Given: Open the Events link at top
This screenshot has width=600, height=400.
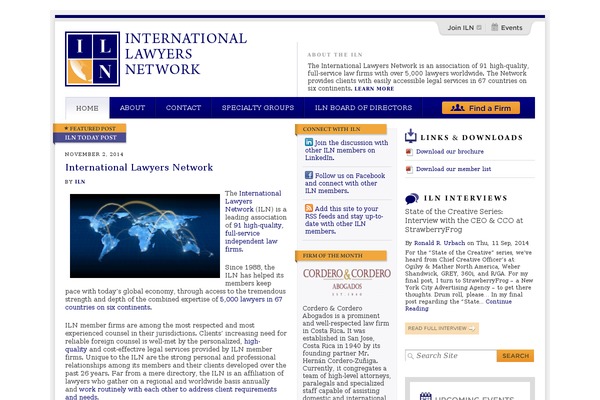Looking at the screenshot, I should pyautogui.click(x=512, y=28).
